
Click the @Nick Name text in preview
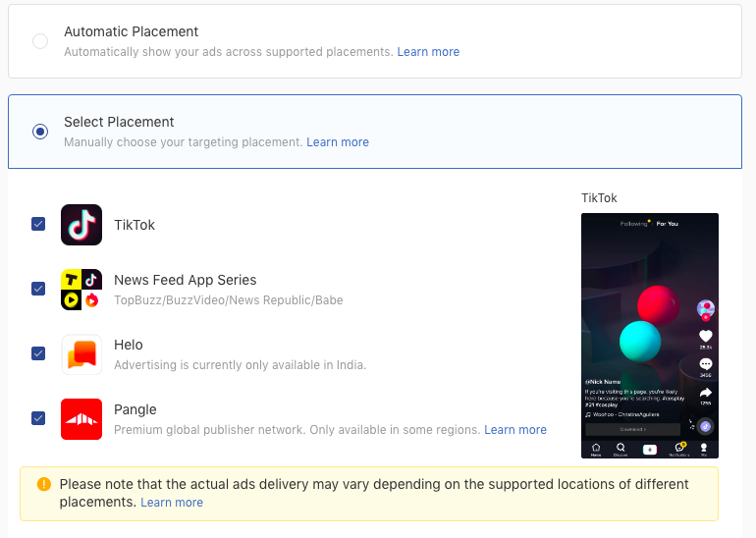[603, 382]
